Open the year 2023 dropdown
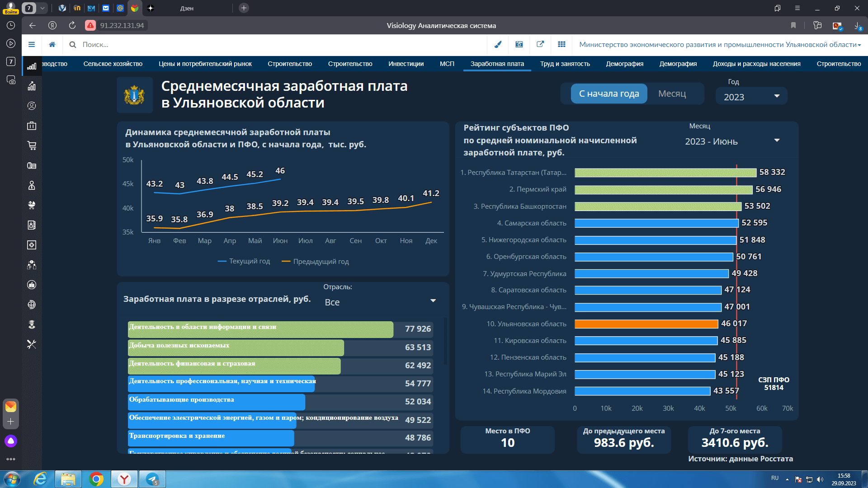The width and height of the screenshot is (868, 488). [751, 97]
